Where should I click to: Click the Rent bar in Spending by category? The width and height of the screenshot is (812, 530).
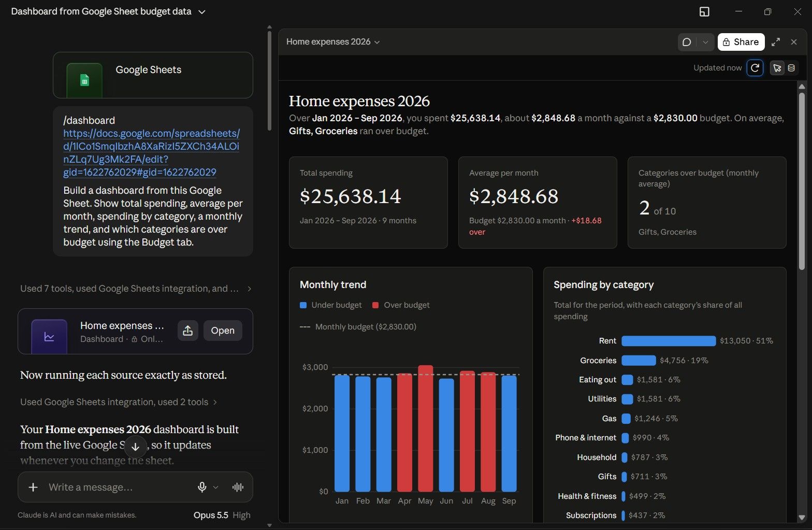click(x=669, y=341)
